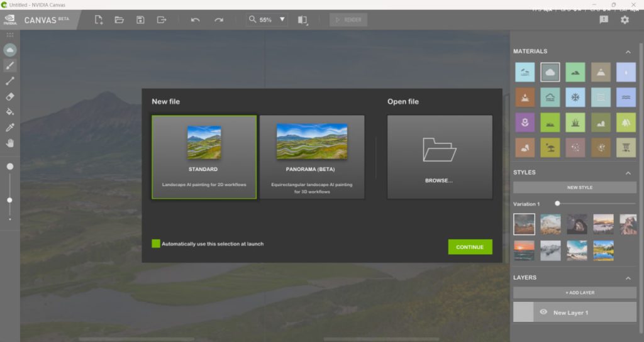Enable automatically use this selection at launch
The width and height of the screenshot is (644, 342).
[x=156, y=243]
